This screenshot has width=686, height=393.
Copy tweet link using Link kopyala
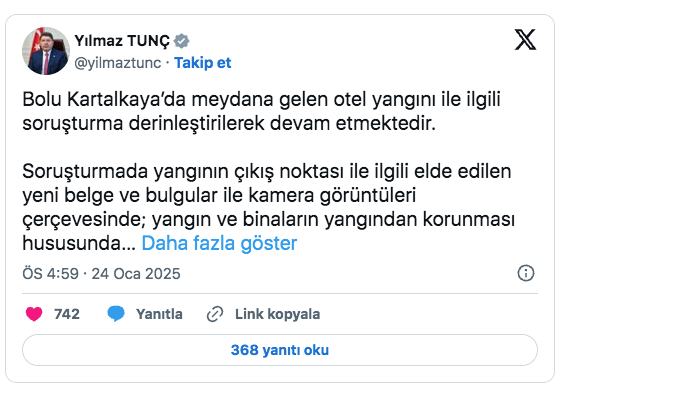[277, 314]
